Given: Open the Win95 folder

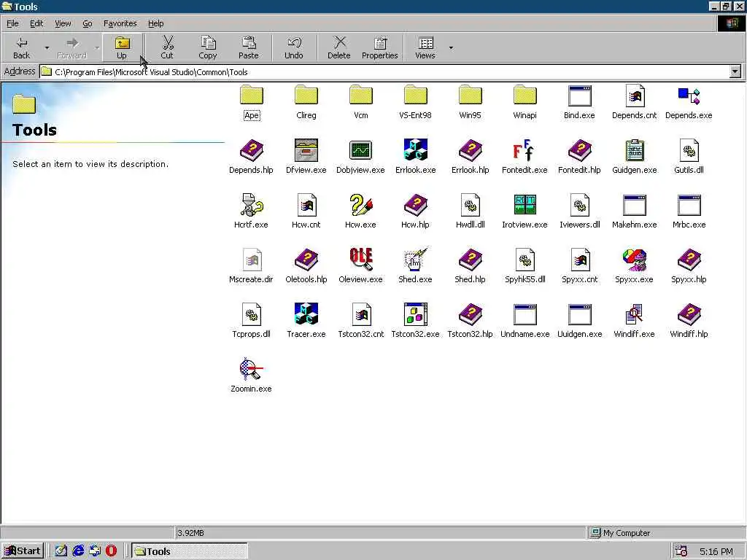Looking at the screenshot, I should 471,96.
